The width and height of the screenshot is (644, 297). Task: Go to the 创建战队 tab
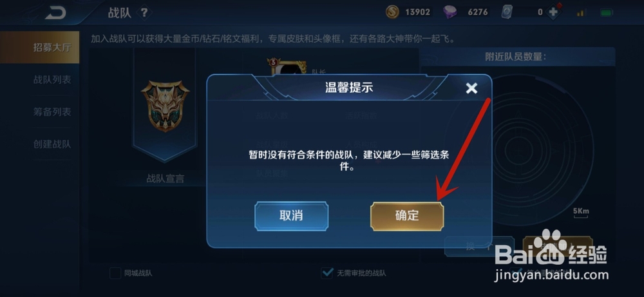[x=52, y=144]
